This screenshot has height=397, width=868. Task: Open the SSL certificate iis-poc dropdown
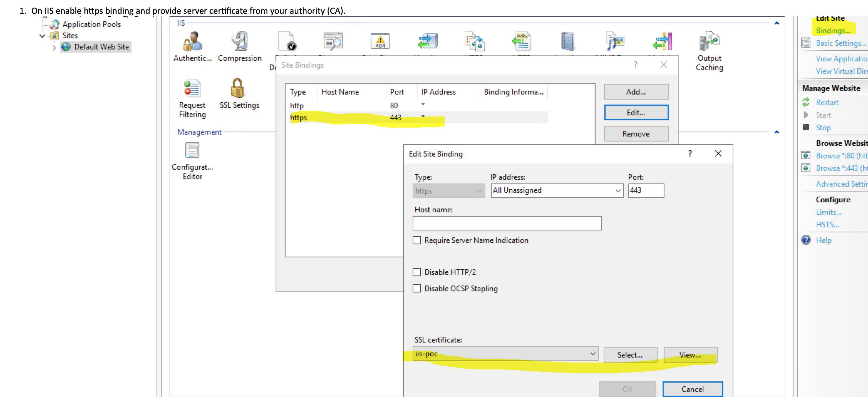(505, 354)
